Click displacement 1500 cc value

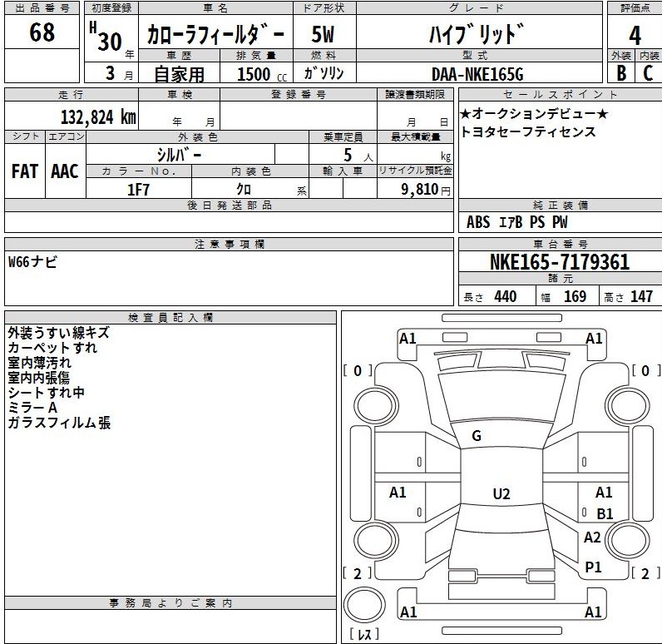point(262,74)
